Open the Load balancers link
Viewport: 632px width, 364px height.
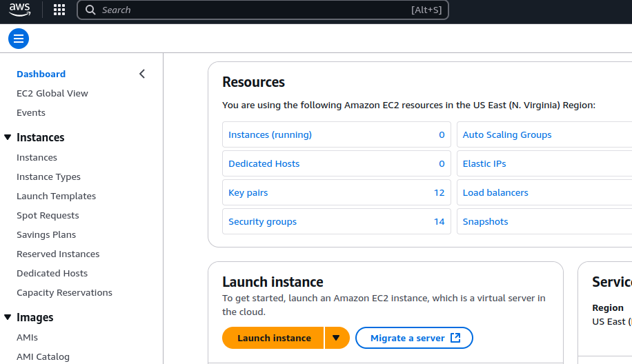pyautogui.click(x=495, y=192)
